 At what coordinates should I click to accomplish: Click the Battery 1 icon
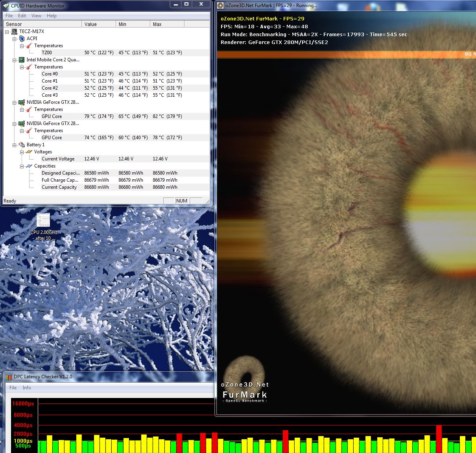coord(22,145)
